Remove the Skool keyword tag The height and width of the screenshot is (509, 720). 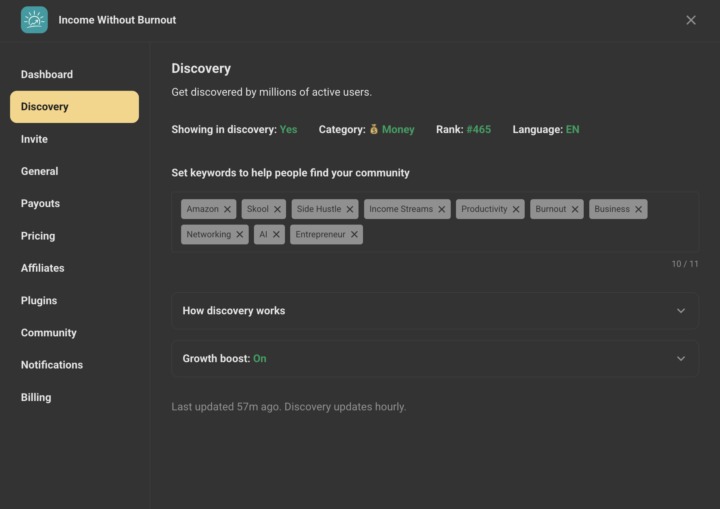pyautogui.click(x=277, y=209)
